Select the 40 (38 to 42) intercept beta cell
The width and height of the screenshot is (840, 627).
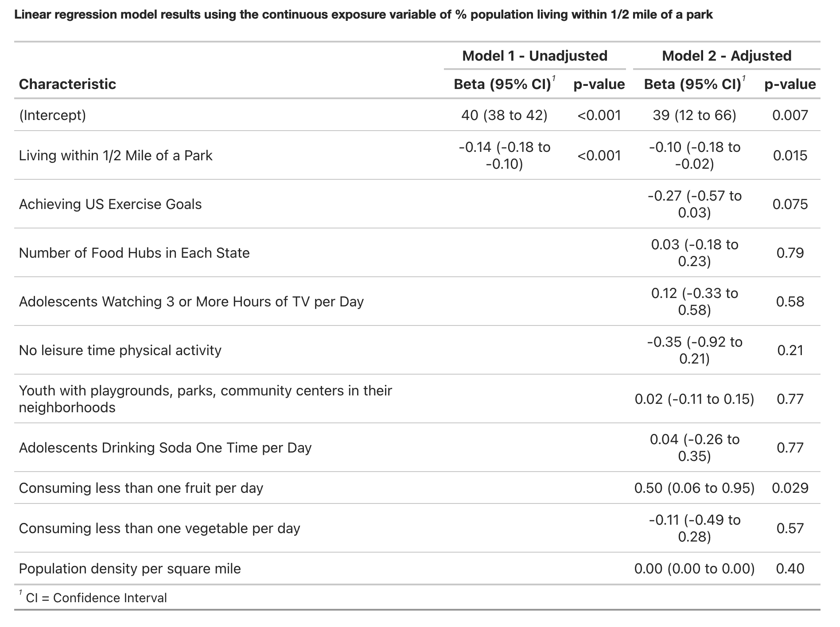click(504, 115)
